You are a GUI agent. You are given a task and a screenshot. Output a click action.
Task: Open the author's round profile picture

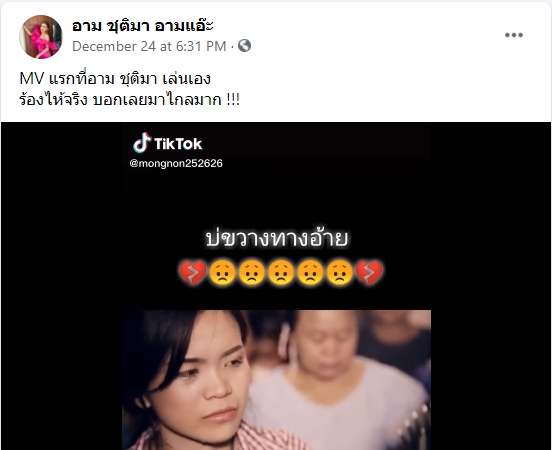pyautogui.click(x=40, y=37)
